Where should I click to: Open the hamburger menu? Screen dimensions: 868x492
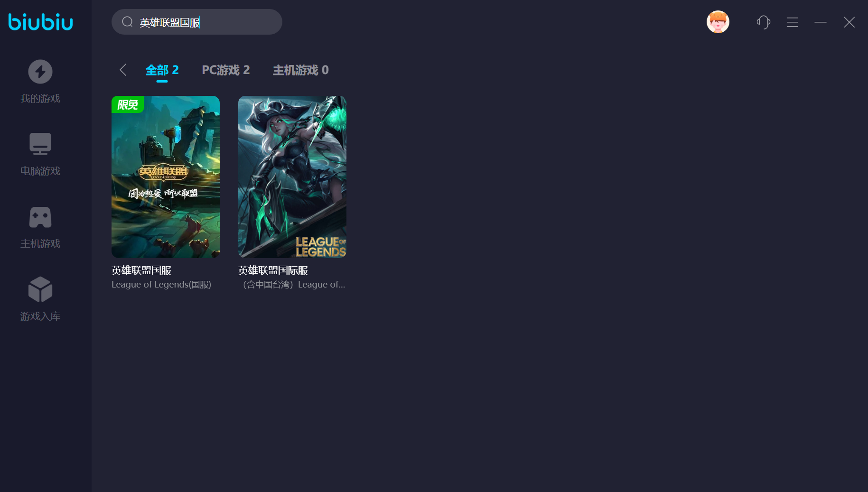[792, 22]
